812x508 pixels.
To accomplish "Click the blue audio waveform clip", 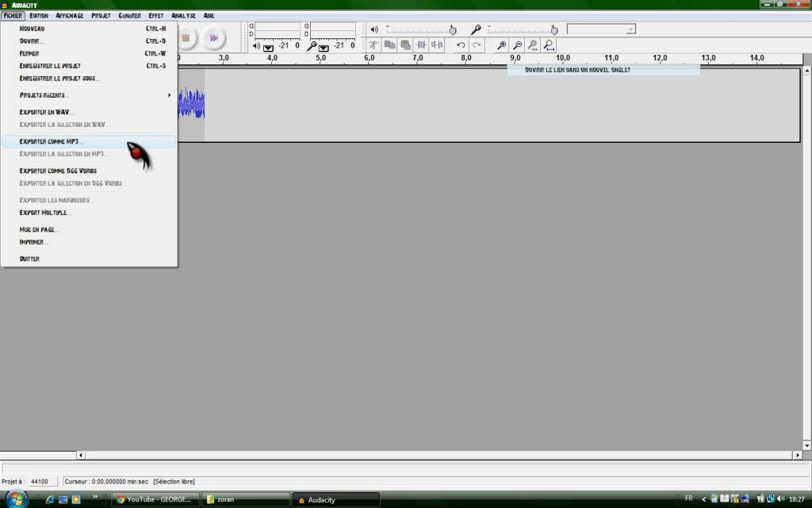I will click(x=191, y=104).
